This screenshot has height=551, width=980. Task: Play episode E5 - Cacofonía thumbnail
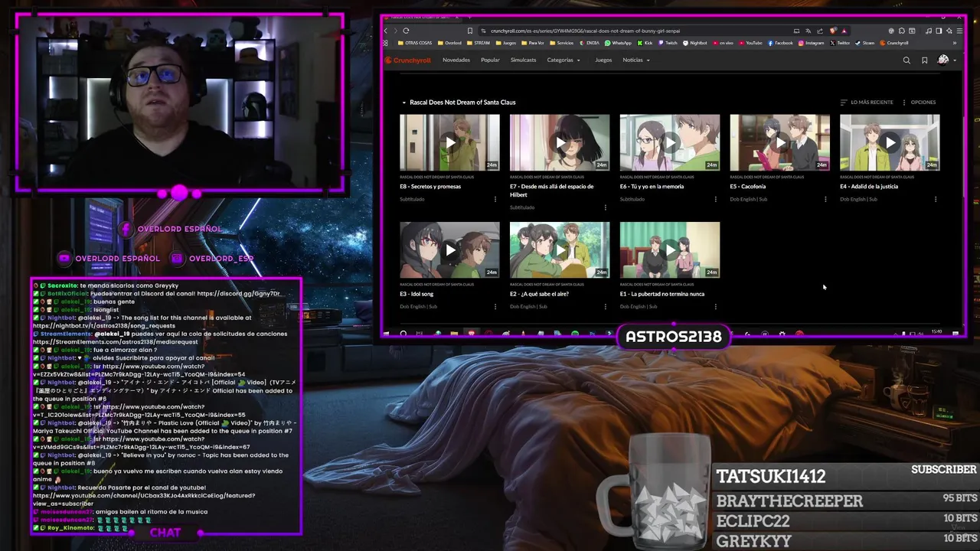(779, 142)
